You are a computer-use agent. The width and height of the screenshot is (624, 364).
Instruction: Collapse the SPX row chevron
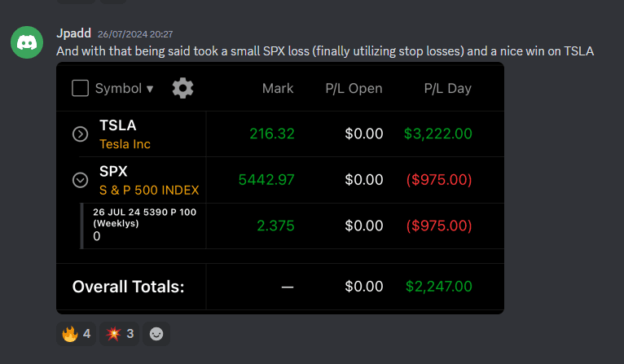coord(80,180)
